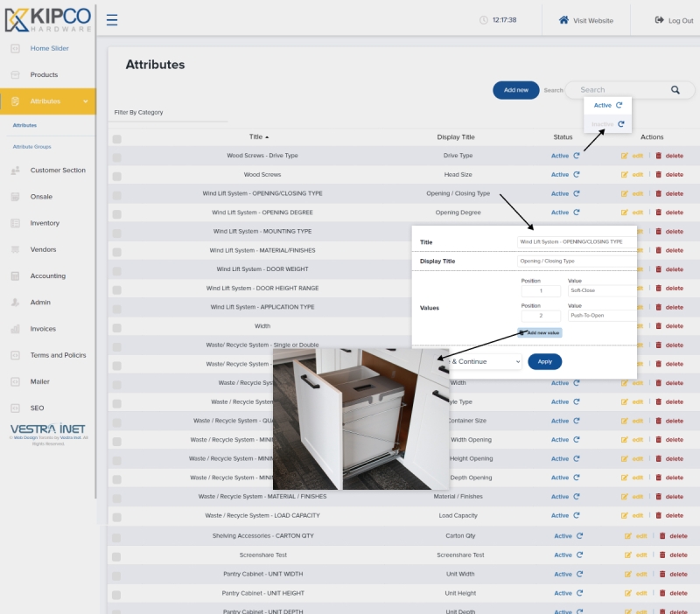Click the magnifier icon in search box
The image size is (700, 614).
(x=675, y=90)
